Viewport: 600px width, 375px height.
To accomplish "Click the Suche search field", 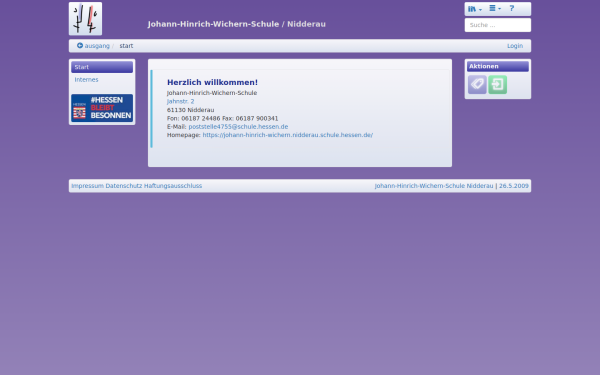I will coord(497,25).
